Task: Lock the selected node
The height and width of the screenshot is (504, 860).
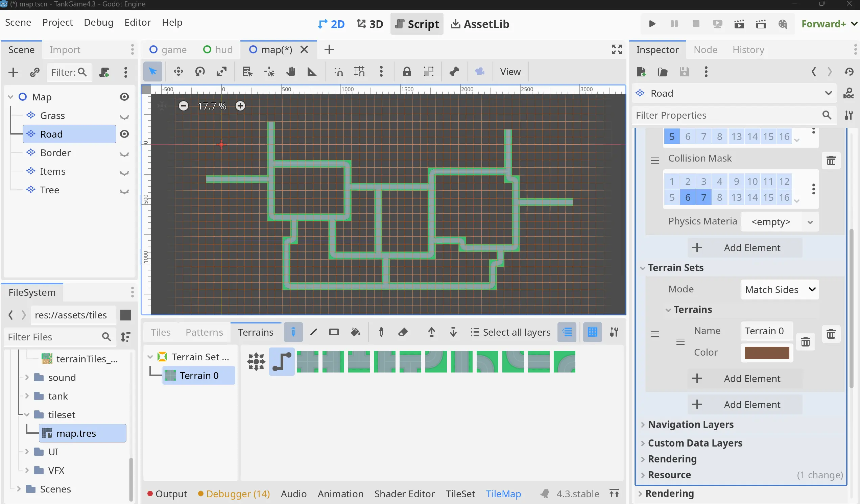Action: [406, 72]
